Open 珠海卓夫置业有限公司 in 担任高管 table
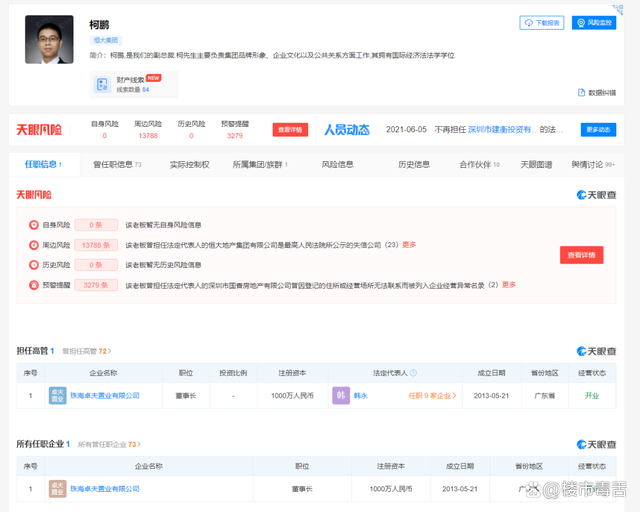This screenshot has height=512, width=640. point(105,395)
